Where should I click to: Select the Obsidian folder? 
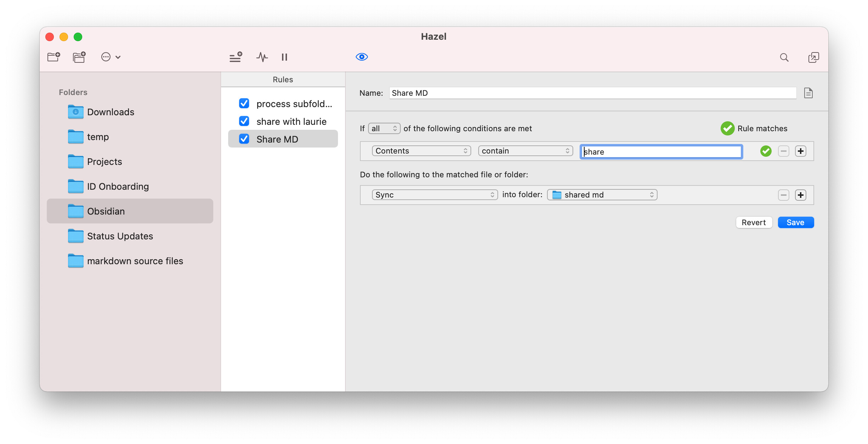pos(130,211)
